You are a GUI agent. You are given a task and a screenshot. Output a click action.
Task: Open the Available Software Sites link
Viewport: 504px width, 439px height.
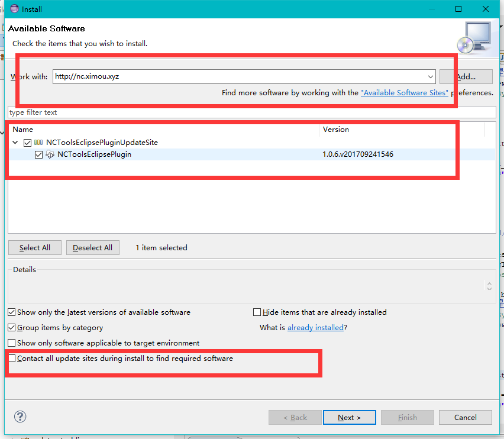coord(405,93)
